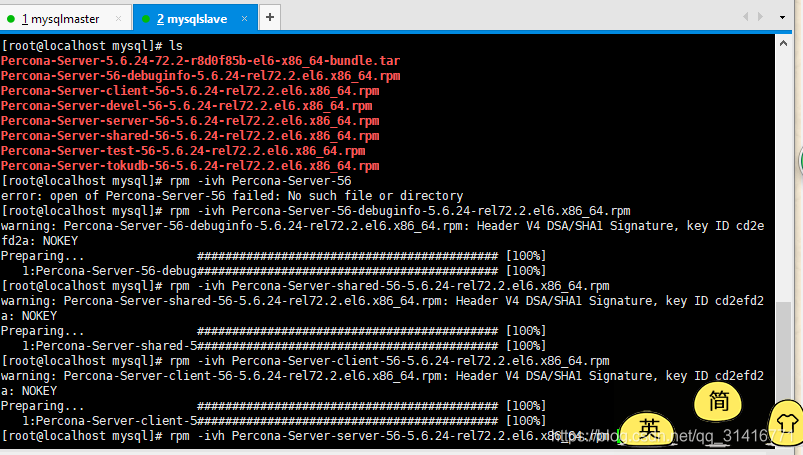Click the 'fd2a: NOKEY' warning continuation line
This screenshot has width=803, height=455.
(x=39, y=241)
